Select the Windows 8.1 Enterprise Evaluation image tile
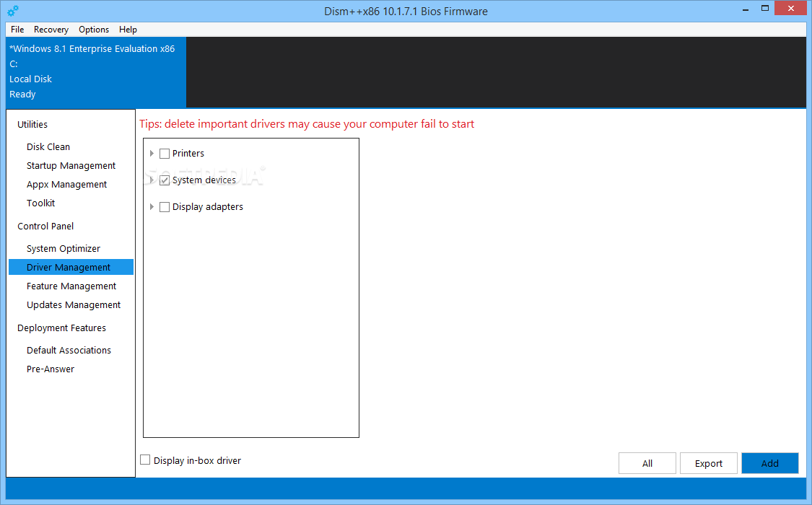812x505 pixels. point(96,72)
